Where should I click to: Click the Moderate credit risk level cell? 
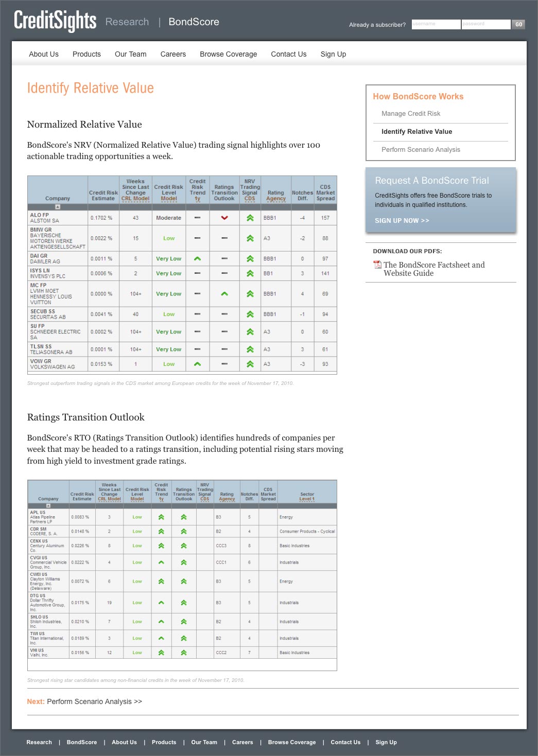(169, 218)
